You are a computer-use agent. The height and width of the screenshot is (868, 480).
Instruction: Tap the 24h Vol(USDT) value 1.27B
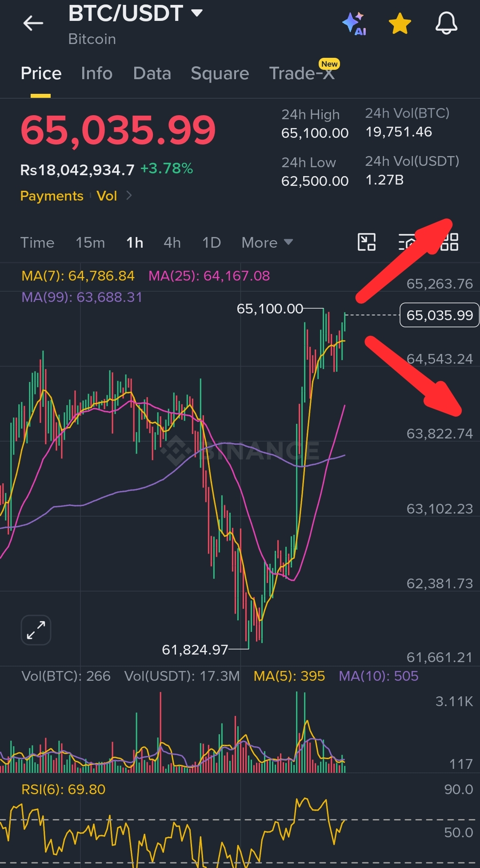point(384,180)
